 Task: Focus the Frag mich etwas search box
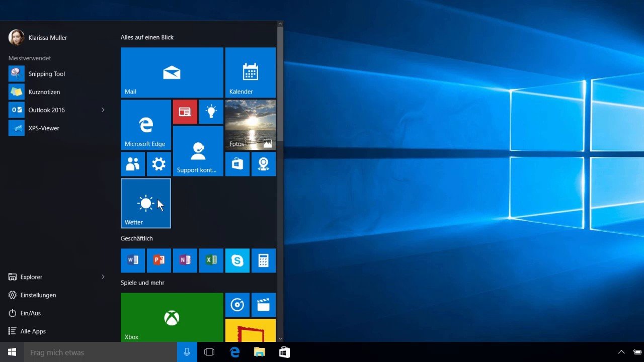coord(101,352)
